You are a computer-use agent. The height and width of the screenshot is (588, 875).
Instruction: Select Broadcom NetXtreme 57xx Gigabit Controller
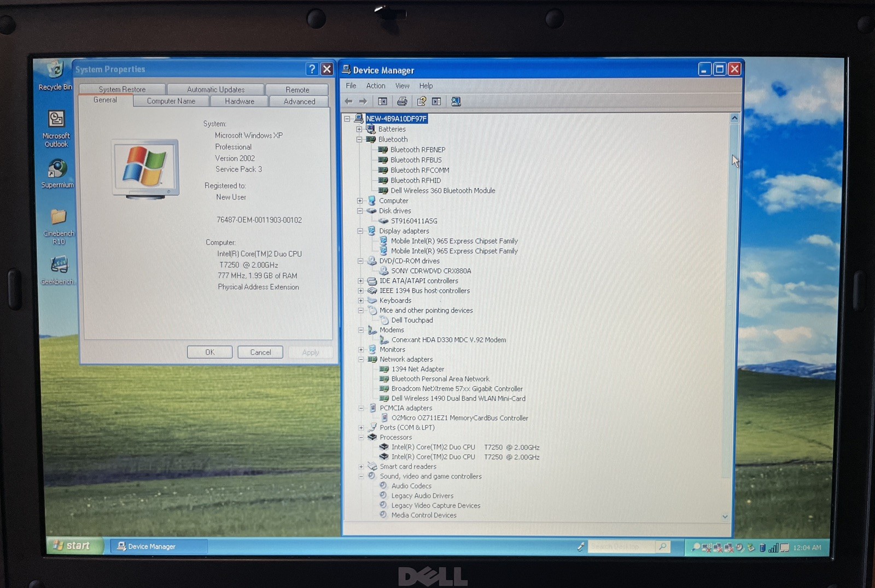(457, 389)
